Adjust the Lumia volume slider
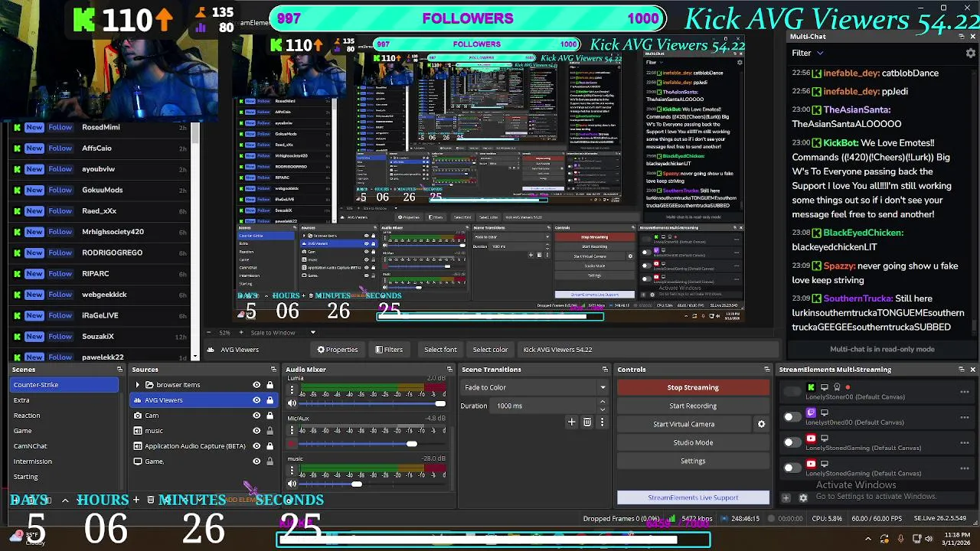980x551 pixels. [x=372, y=403]
